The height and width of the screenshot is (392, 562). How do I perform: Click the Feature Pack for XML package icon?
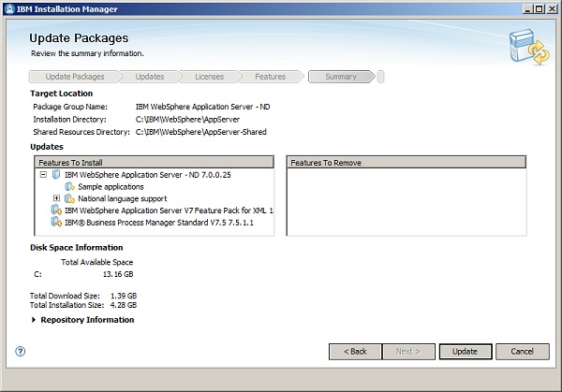click(x=56, y=211)
